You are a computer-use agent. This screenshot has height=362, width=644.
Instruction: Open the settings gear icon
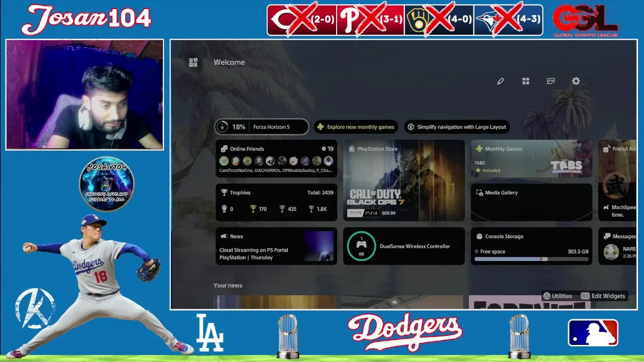click(576, 81)
